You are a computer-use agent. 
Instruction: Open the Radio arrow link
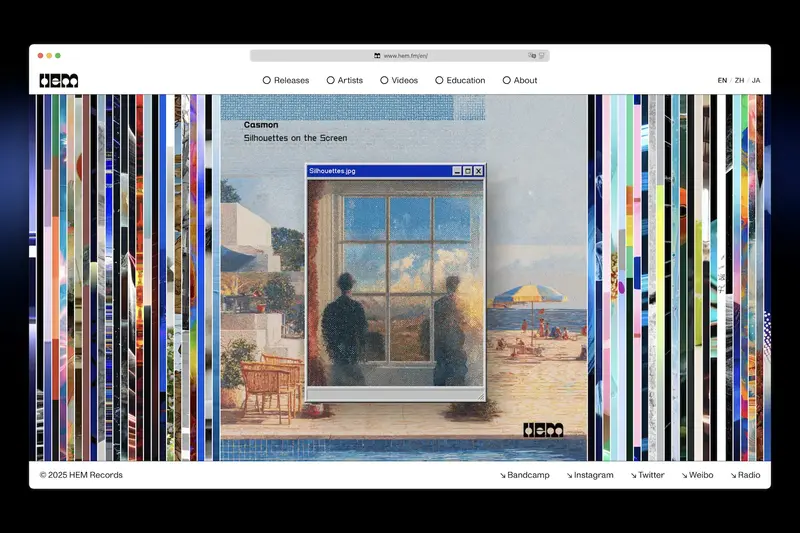[x=745, y=475]
